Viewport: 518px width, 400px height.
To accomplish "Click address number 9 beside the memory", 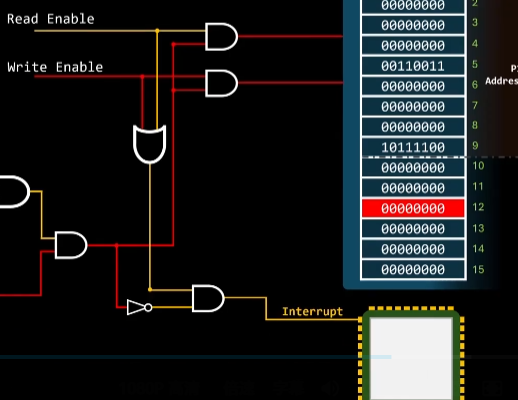I will 475,145.
